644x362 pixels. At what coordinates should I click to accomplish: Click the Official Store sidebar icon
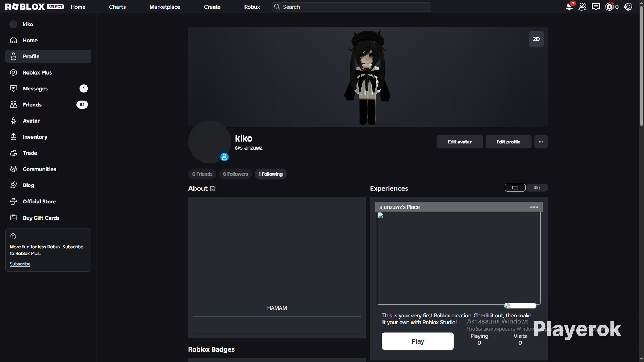pyautogui.click(x=13, y=201)
